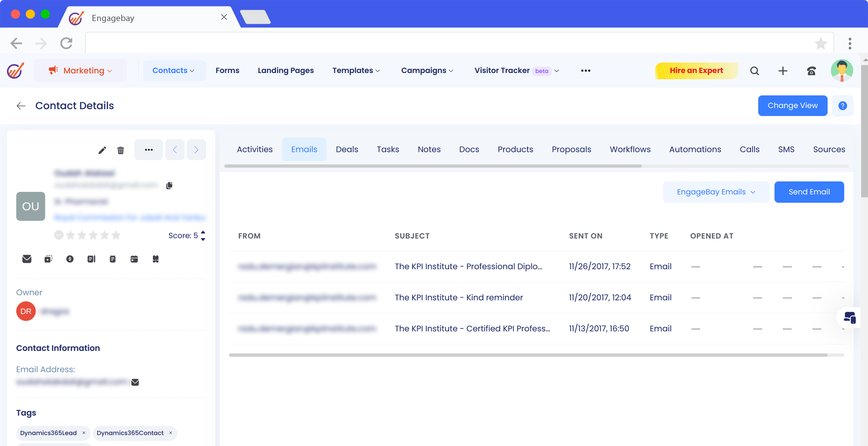Click the pencil edit contact icon
The image size is (868, 446).
pos(102,150)
